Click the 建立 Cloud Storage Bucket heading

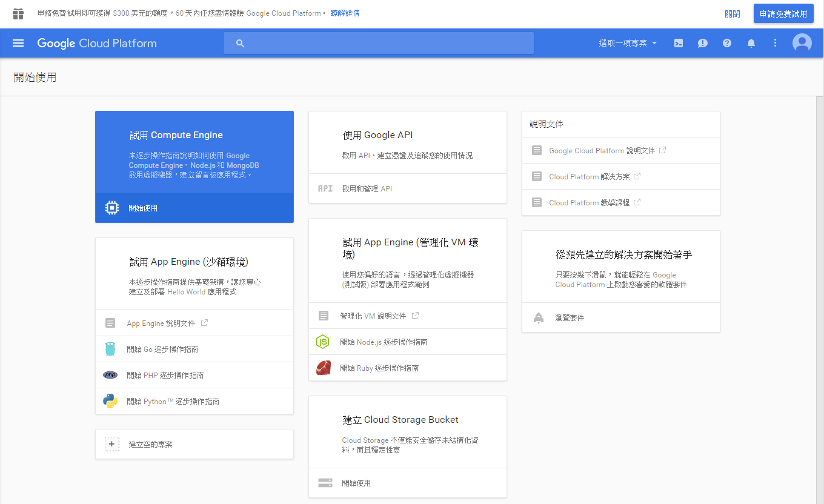(400, 420)
